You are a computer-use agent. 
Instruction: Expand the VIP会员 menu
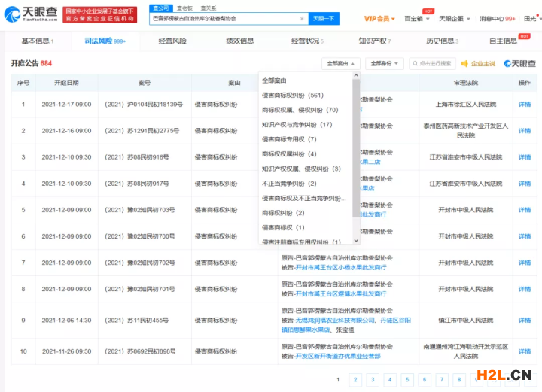point(379,19)
